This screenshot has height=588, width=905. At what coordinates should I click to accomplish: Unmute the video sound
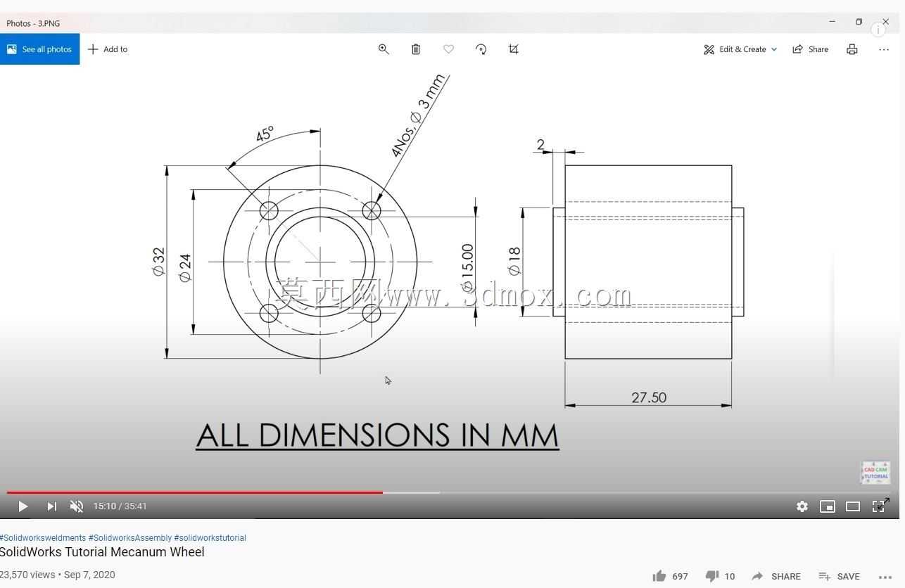click(x=77, y=506)
